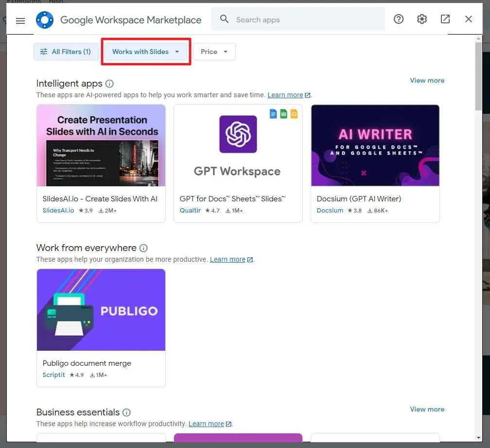Click the 2M+ downloads count on SlidesAI.io
This screenshot has height=448, width=490.
tap(107, 211)
